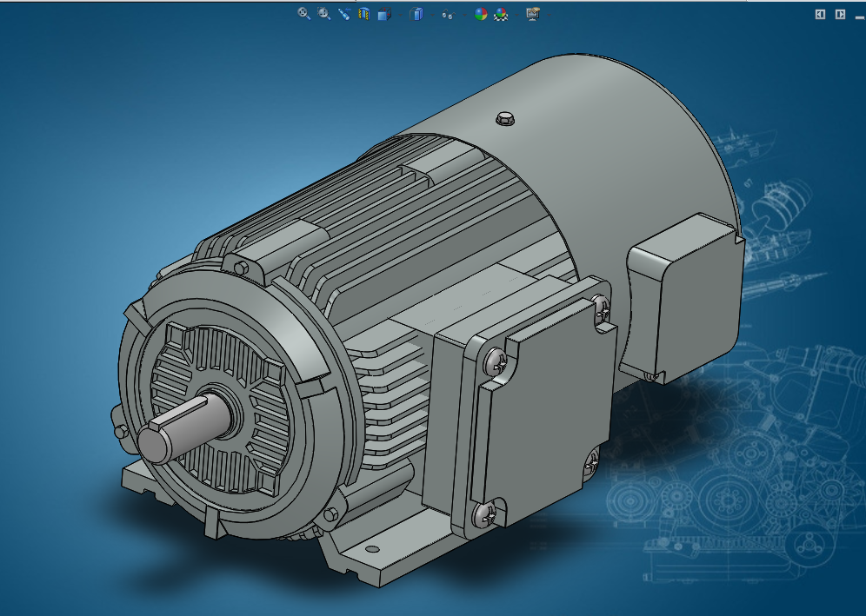Viewport: 866px width, 616px height.
Task: Toggle the Section View tool
Action: click(x=363, y=14)
